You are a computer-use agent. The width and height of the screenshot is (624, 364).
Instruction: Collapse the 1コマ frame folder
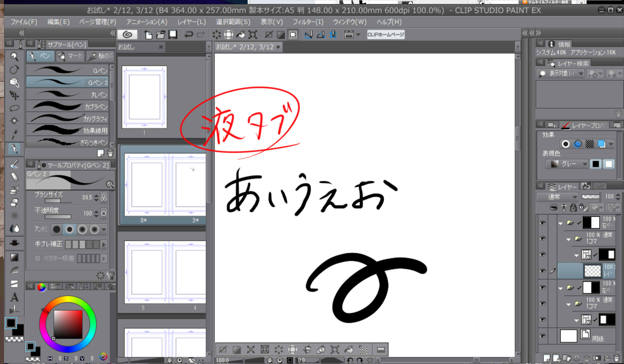pyautogui.click(x=568, y=239)
